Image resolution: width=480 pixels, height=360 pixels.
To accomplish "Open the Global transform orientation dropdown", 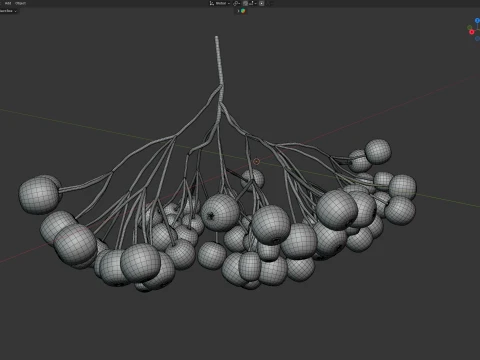I will coord(220,3).
